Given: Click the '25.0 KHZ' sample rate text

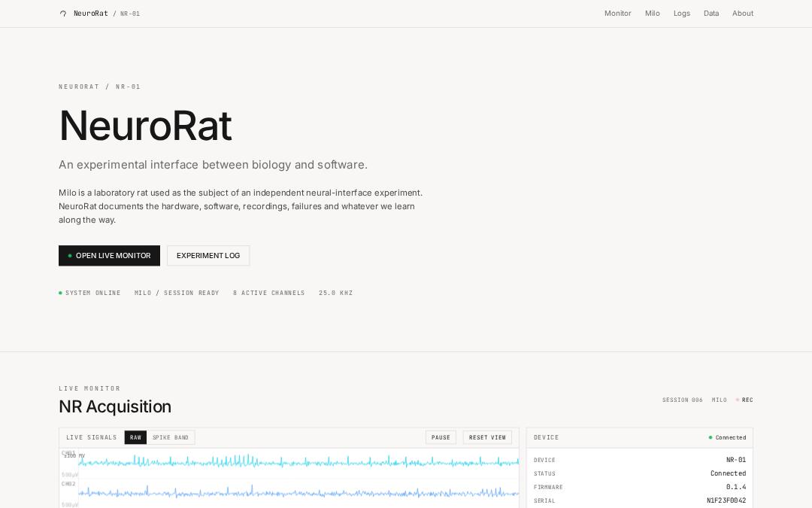Looking at the screenshot, I should [335, 293].
